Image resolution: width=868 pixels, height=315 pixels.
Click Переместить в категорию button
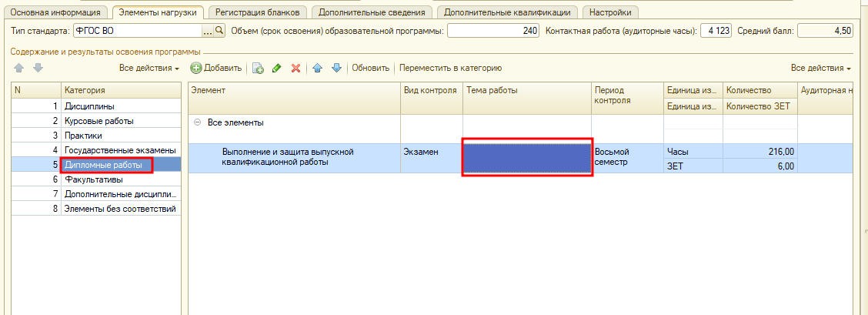pos(451,69)
